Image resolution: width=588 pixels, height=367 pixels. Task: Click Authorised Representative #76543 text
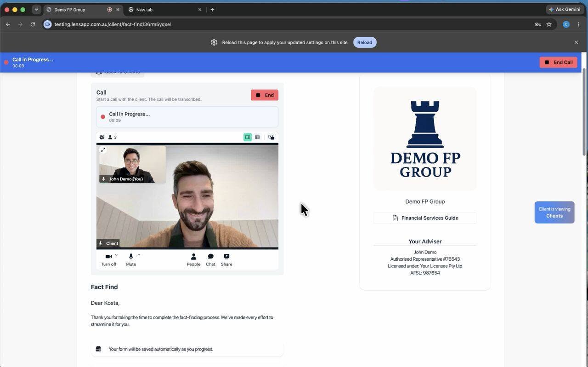click(425, 259)
